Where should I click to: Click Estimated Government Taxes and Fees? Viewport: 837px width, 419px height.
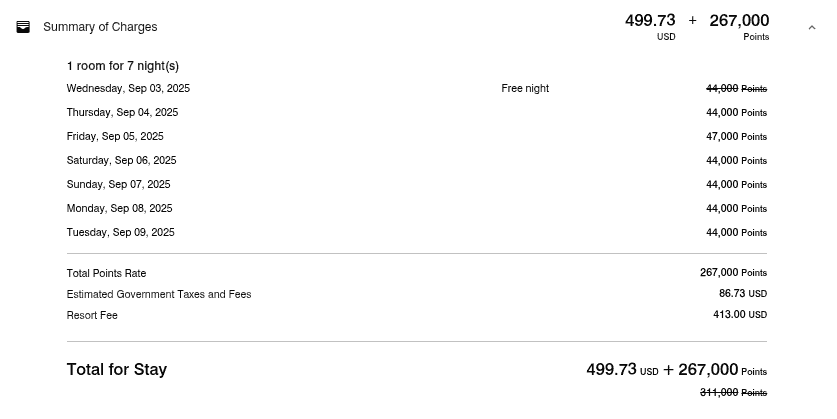point(159,295)
